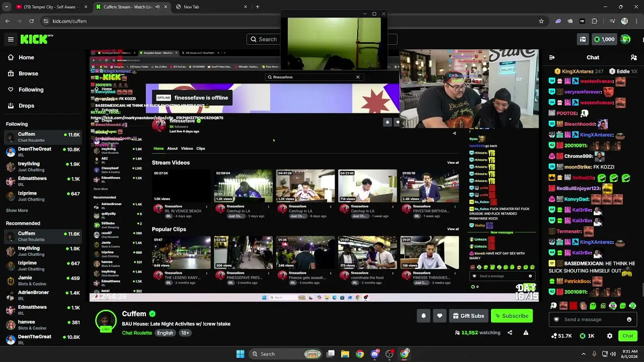The width and height of the screenshot is (644, 362).
Task: Open hanvee channel in Recommended
Action: 43,325
